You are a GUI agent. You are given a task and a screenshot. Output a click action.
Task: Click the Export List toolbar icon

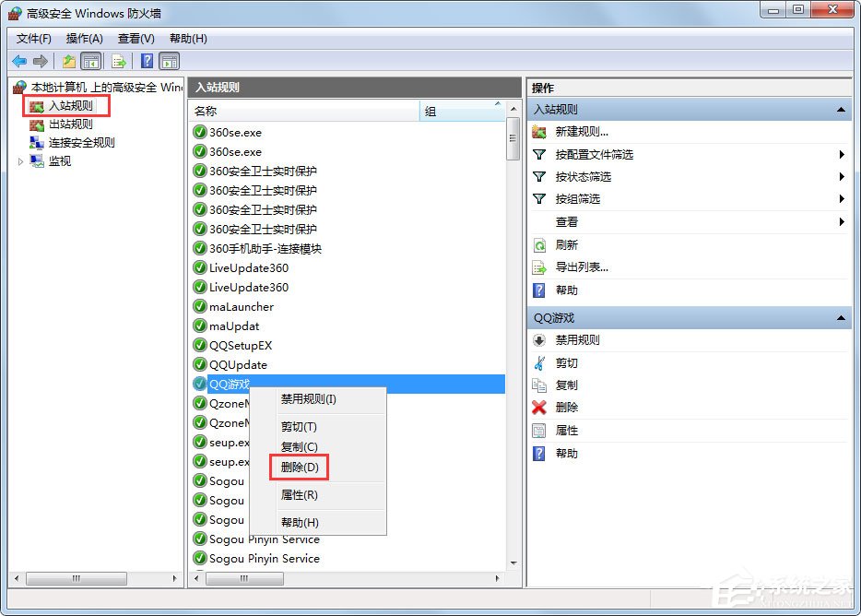(x=118, y=61)
